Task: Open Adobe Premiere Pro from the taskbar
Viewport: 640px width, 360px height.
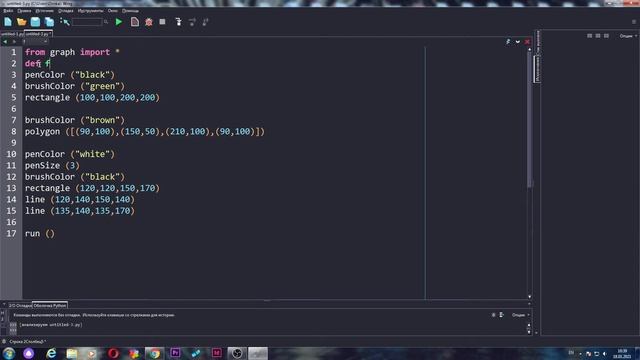Action: pos(176,353)
